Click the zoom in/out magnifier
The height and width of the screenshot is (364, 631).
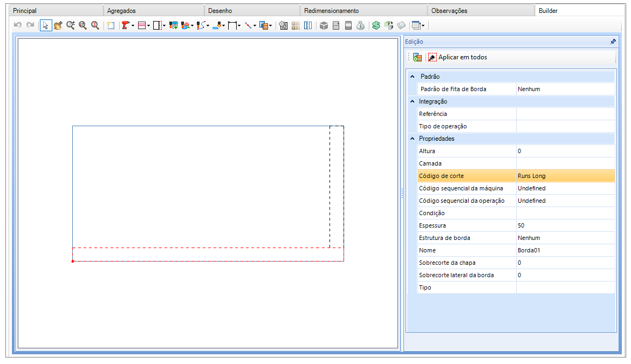coord(71,25)
